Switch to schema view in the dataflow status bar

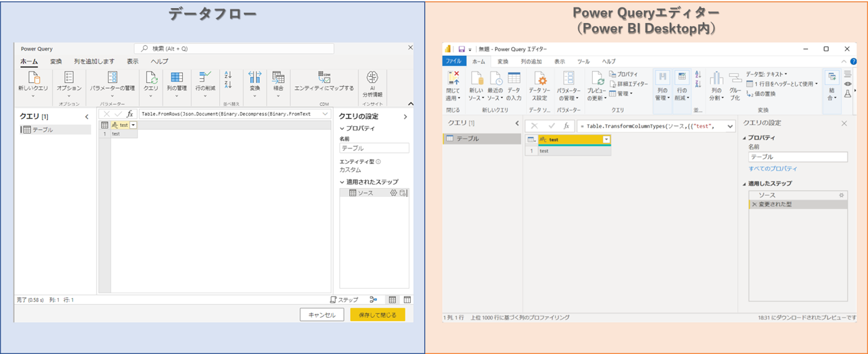[x=407, y=299]
